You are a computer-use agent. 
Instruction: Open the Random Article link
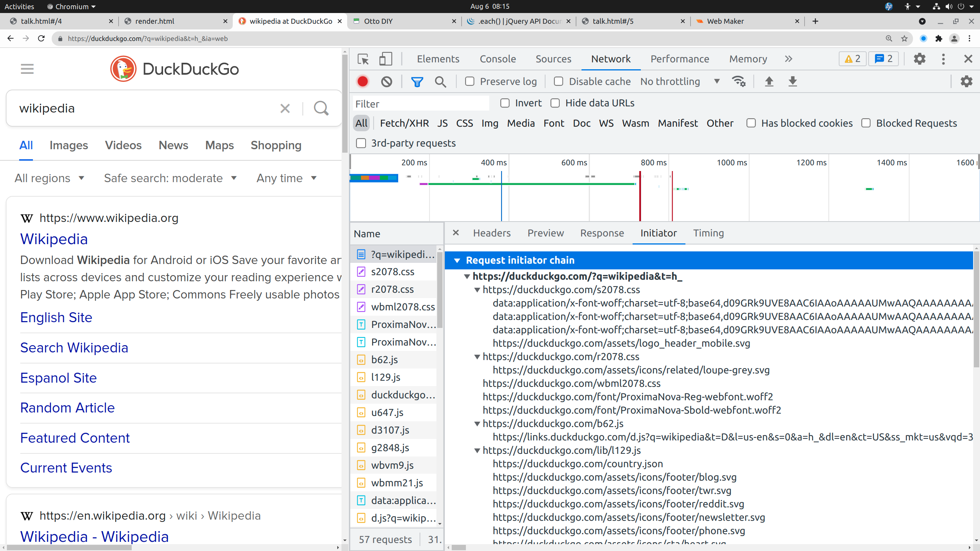coord(67,408)
